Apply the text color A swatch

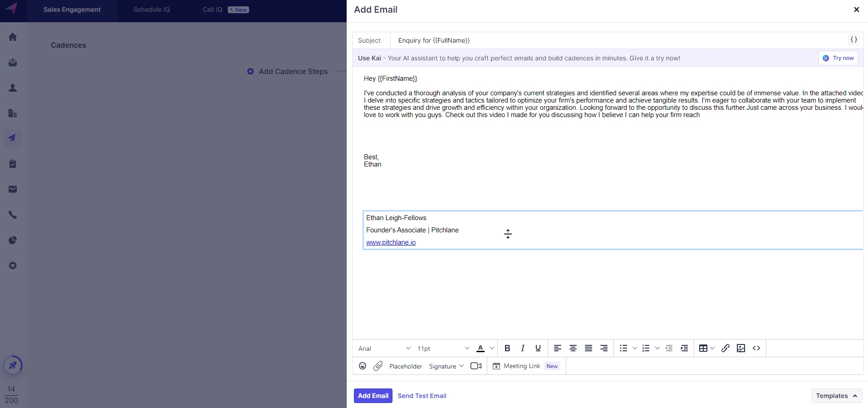click(x=480, y=349)
